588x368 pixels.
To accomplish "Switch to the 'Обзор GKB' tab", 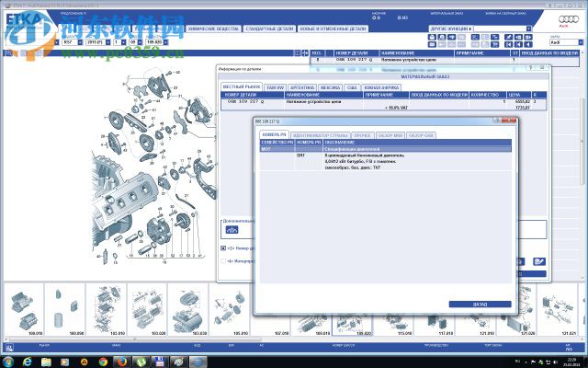I will (x=421, y=135).
